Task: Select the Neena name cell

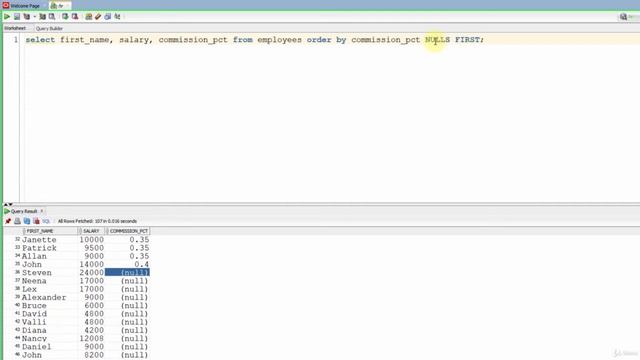Action: [49, 281]
